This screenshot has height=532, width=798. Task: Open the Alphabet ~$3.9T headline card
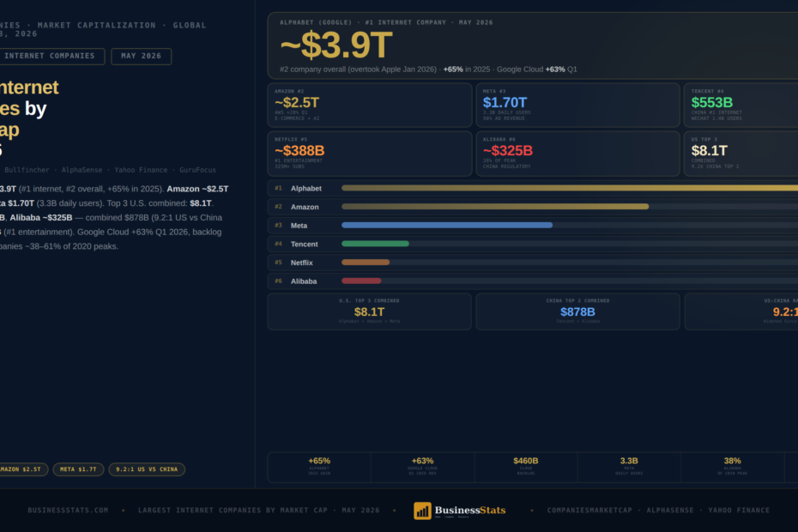(x=532, y=45)
